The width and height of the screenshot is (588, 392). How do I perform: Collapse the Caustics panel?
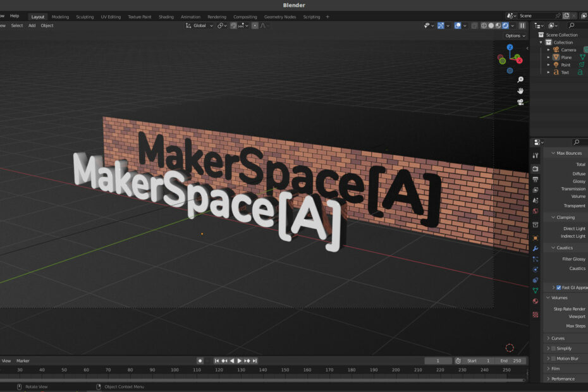pyautogui.click(x=553, y=248)
